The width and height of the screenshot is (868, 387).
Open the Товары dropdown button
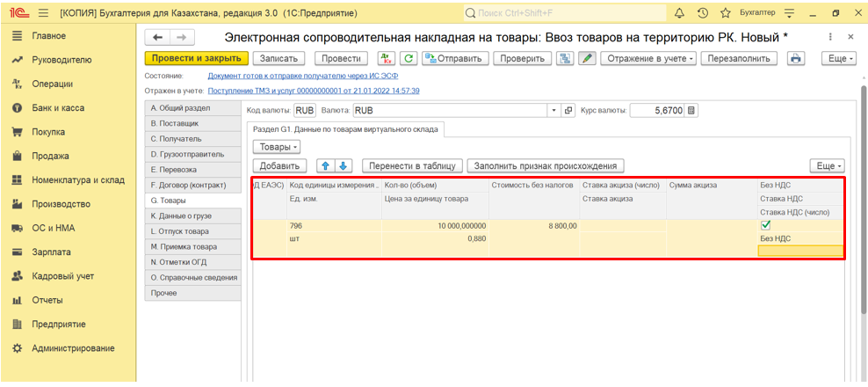pos(277,146)
